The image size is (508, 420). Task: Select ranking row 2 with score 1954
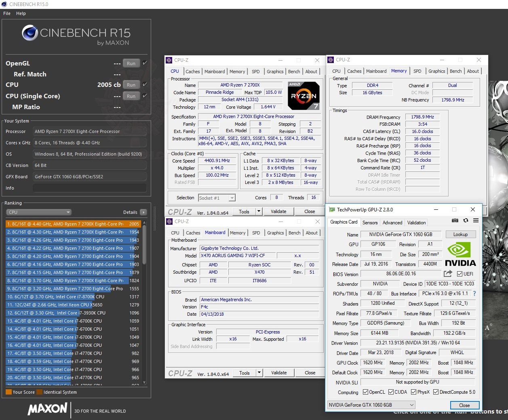73,232
